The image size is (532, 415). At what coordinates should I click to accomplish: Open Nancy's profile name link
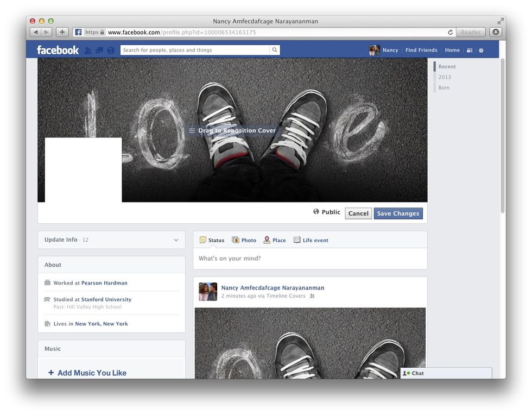pos(390,50)
